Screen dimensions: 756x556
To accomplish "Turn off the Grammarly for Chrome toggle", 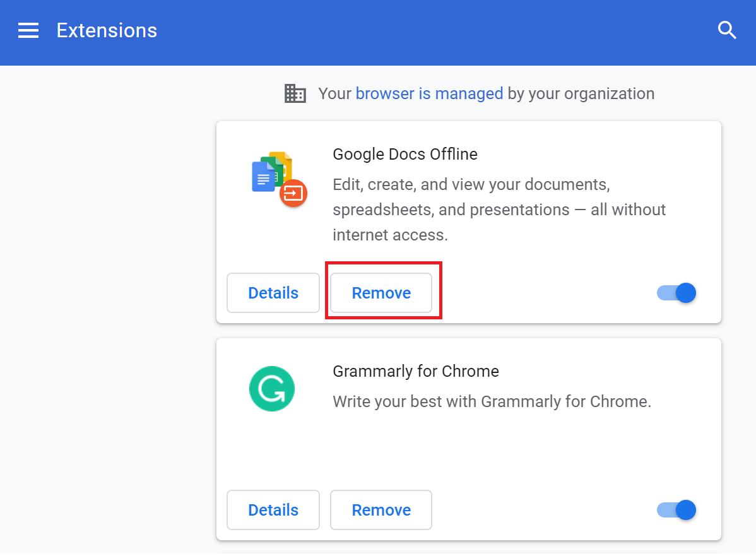I will click(x=676, y=510).
